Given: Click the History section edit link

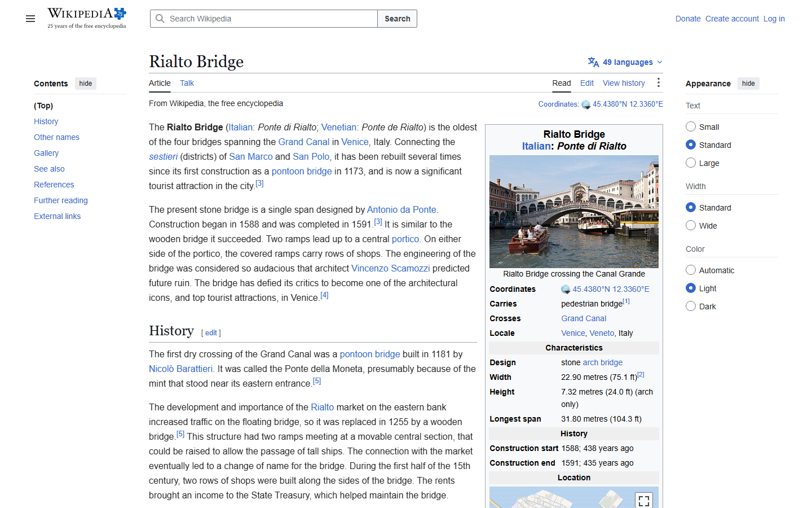Looking at the screenshot, I should pyautogui.click(x=211, y=333).
